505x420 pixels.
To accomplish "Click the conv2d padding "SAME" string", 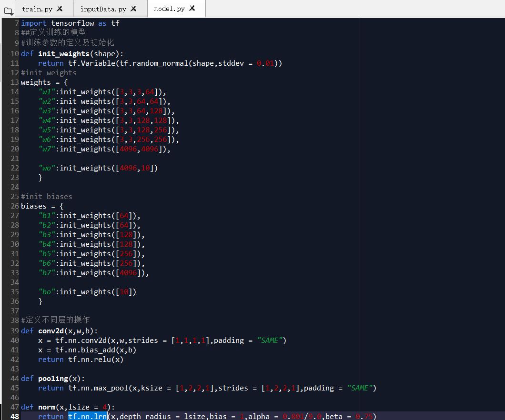I will coord(270,340).
